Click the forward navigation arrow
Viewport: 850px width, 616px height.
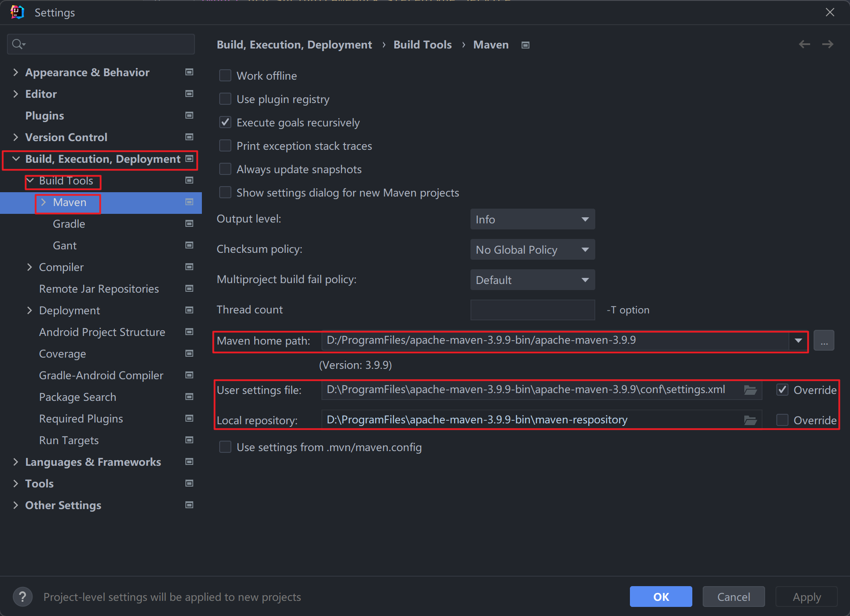pos(827,44)
